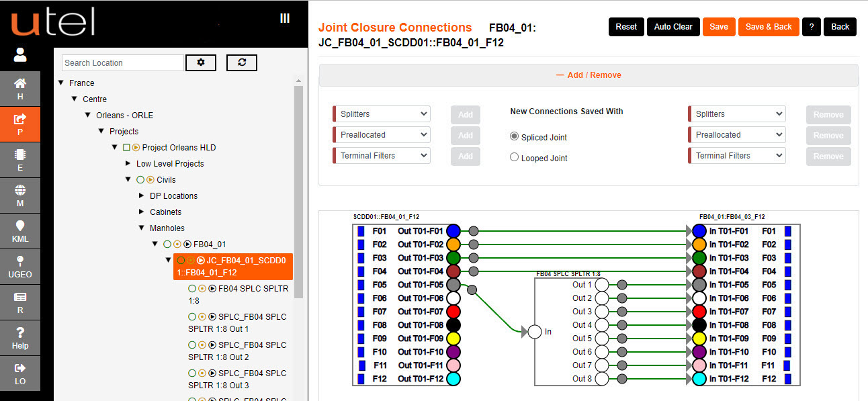The width and height of the screenshot is (868, 401).
Task: Click the splitter Out 8 port circle
Action: 602,379
